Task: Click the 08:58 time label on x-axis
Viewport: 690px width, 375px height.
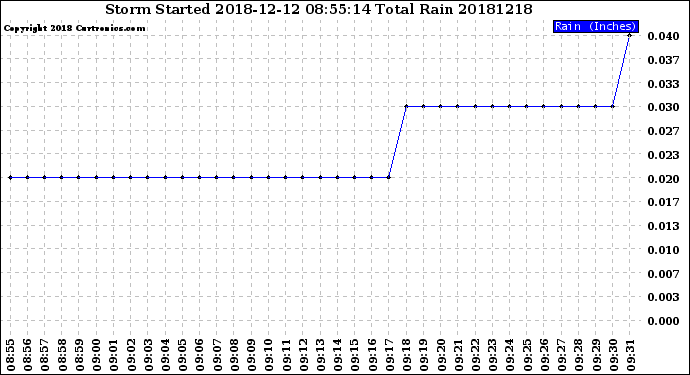Action: point(62,355)
